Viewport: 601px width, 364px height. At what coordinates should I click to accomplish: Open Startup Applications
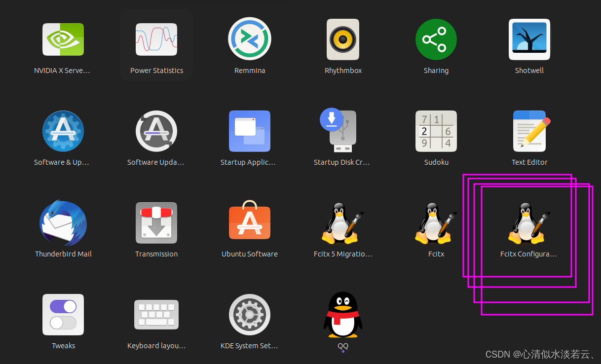point(250,131)
